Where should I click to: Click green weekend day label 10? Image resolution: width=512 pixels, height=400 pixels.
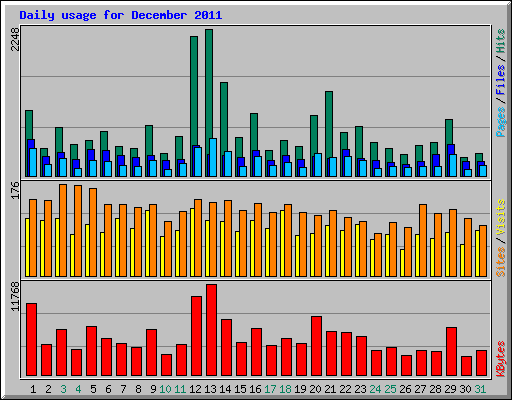click(165, 389)
